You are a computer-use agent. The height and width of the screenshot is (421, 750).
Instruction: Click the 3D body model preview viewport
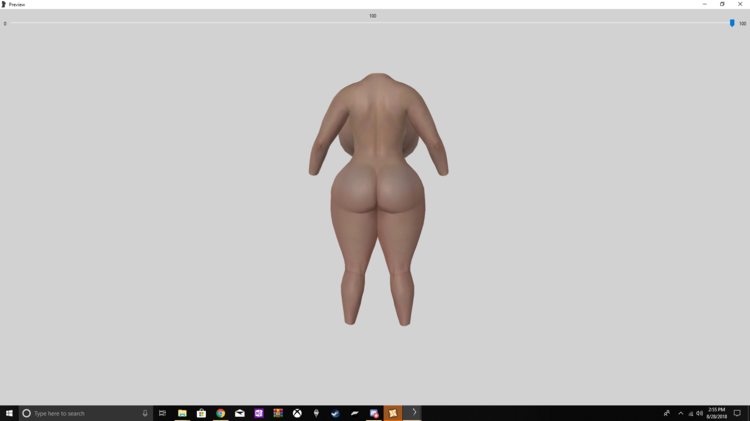(x=375, y=216)
